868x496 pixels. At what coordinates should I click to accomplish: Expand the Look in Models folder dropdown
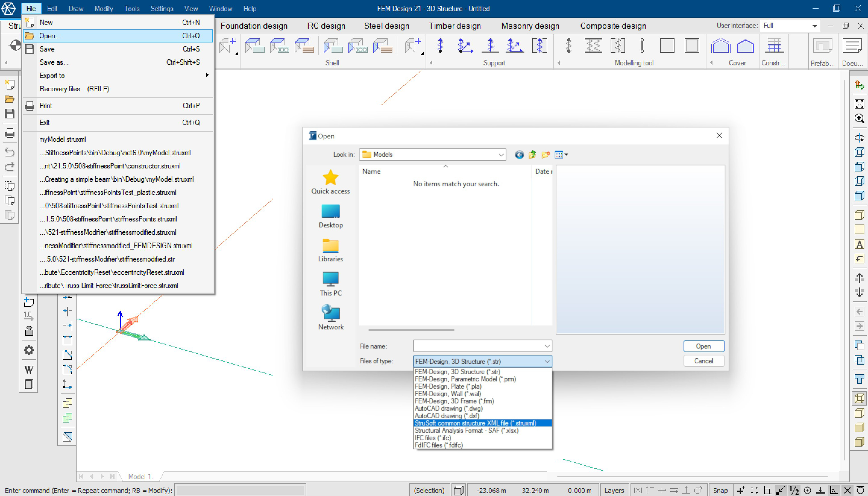coord(501,155)
